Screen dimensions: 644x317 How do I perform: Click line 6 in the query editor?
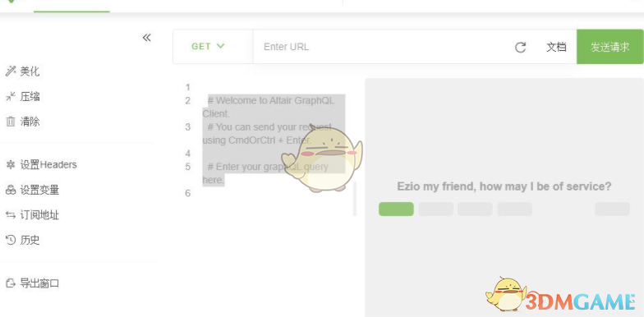point(271,193)
